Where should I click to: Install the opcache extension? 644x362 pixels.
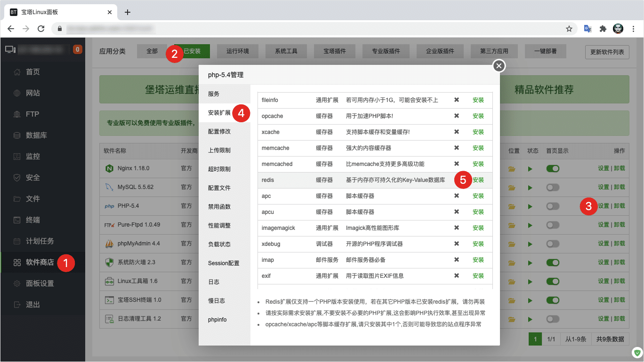click(478, 116)
